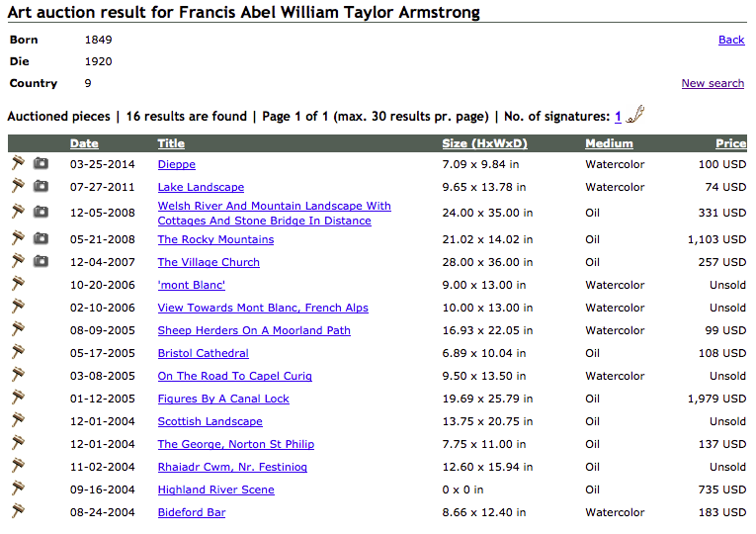756x534 pixels.
Task: Click the signature quill icon
Action: 635,115
